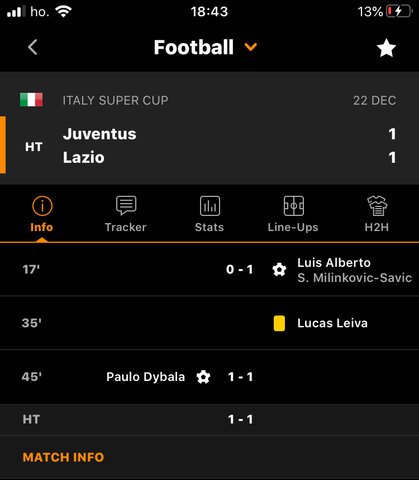Tap the Italy flag icon
Screen dimensions: 419x480
[31, 100]
